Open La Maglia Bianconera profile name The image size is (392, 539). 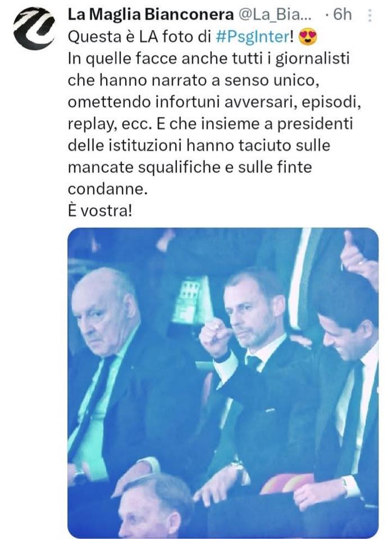tap(151, 15)
